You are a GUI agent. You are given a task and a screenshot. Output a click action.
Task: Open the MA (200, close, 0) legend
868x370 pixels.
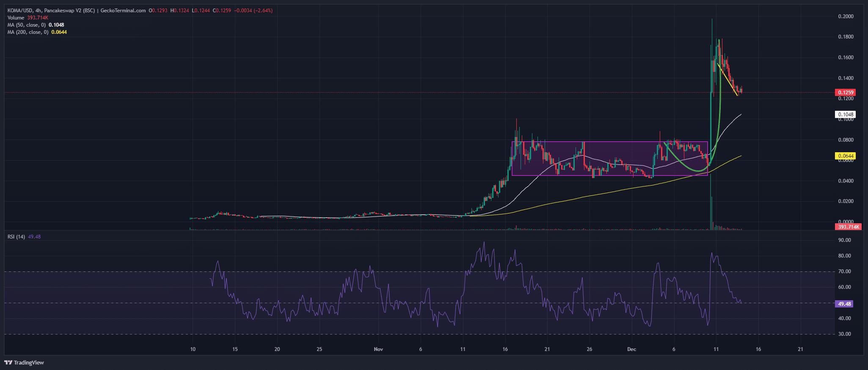pos(37,32)
